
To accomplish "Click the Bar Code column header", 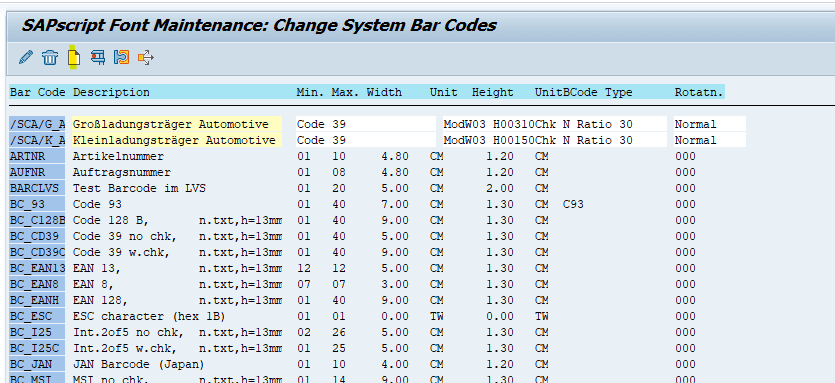I will (37, 92).
